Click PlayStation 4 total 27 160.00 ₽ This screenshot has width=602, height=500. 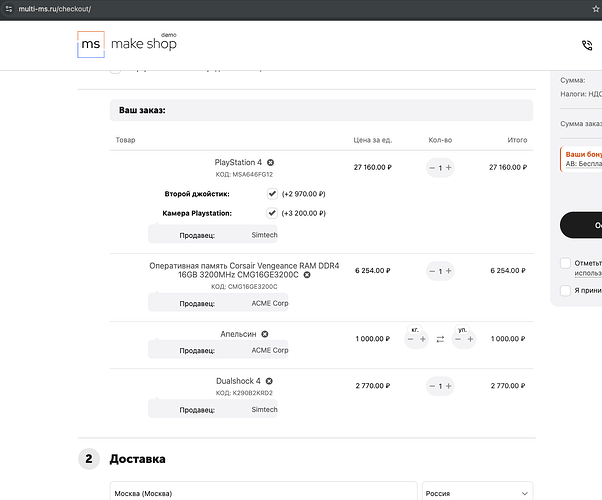pyautogui.click(x=508, y=167)
